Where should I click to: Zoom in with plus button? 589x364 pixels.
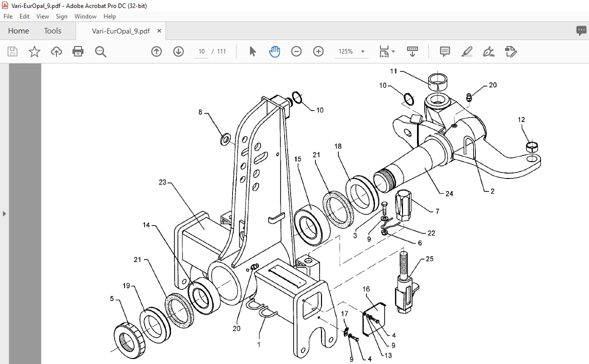pyautogui.click(x=318, y=51)
